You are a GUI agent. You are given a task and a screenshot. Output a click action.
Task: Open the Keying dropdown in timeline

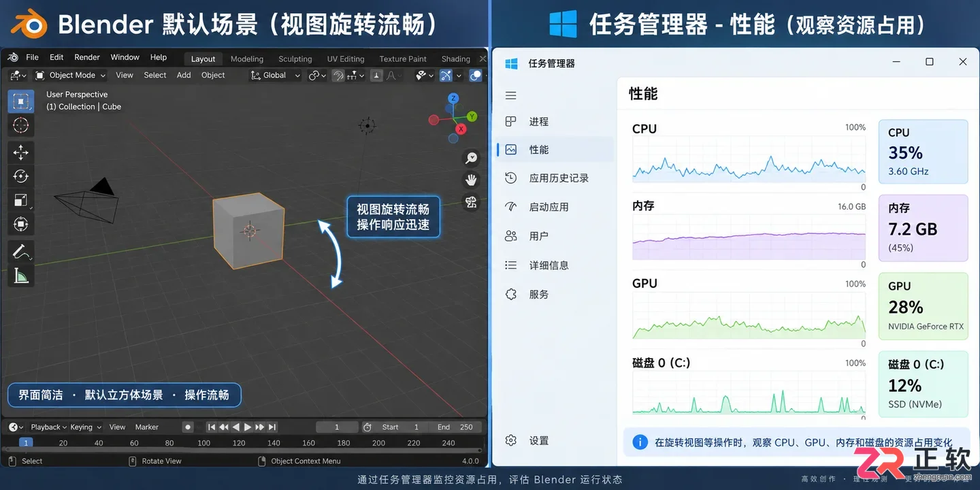point(86,427)
